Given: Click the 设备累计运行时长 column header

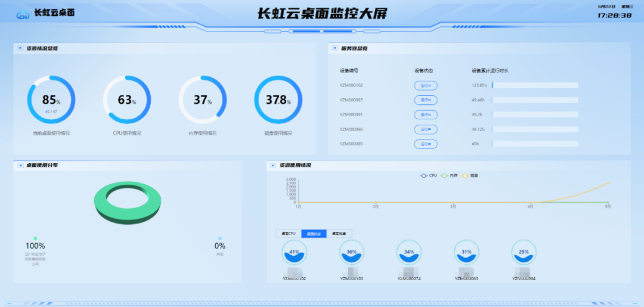Looking at the screenshot, I should [490, 70].
